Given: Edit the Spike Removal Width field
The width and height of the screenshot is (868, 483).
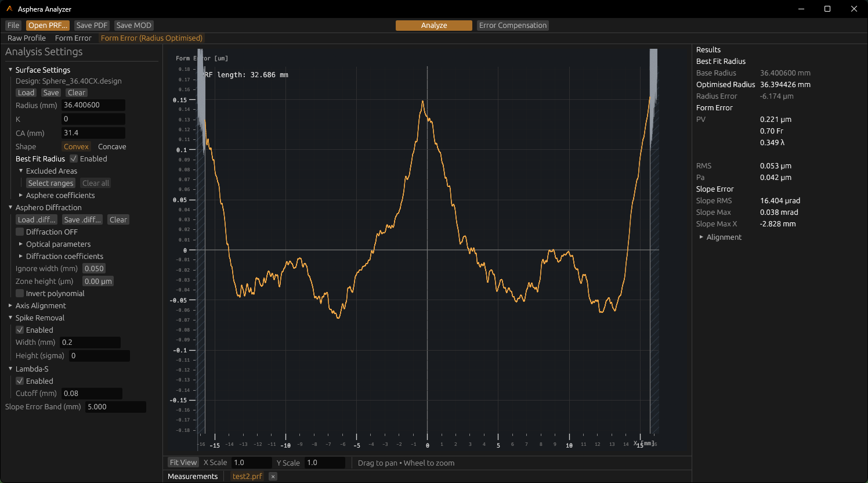Looking at the screenshot, I should 90,343.
